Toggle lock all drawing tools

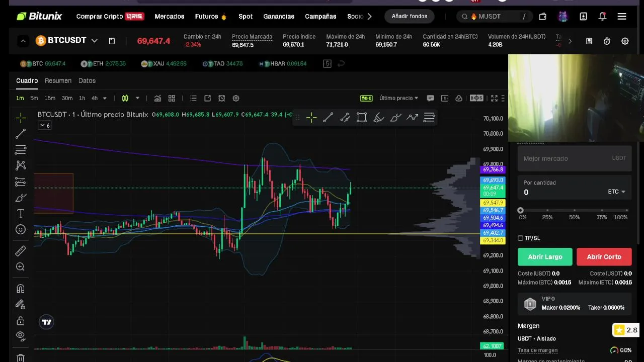[x=21, y=321]
